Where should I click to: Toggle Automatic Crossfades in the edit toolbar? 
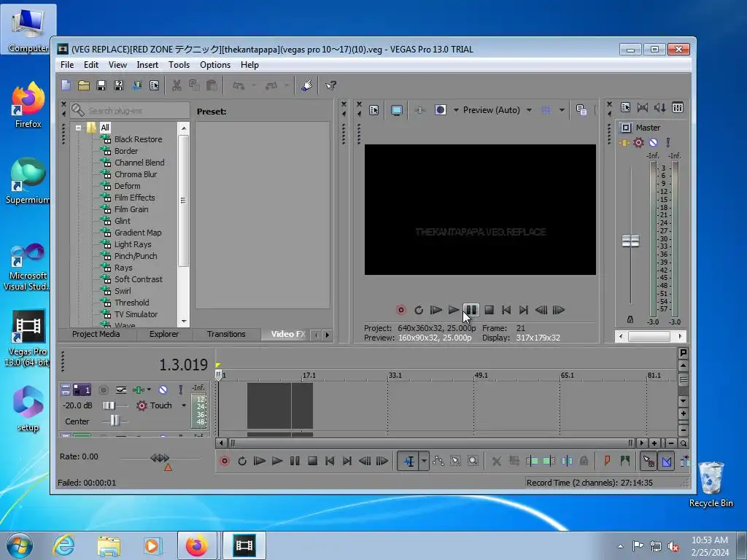[666, 461]
